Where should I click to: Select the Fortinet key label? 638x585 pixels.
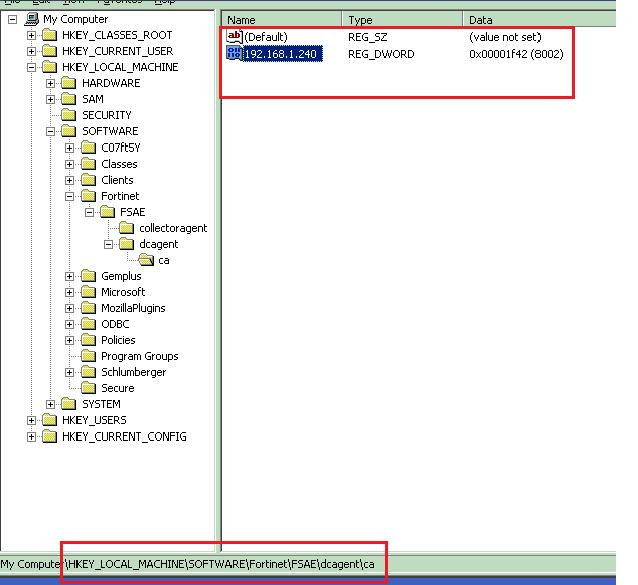(120, 196)
